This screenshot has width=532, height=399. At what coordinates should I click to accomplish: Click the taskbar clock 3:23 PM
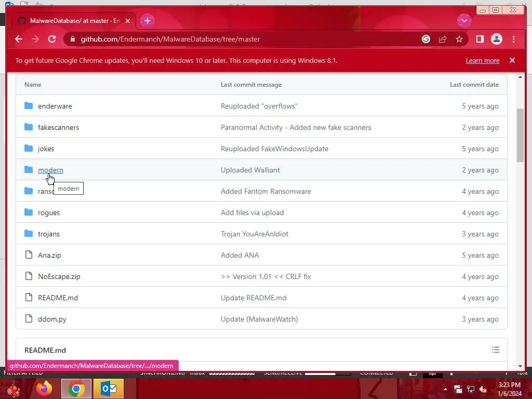510,385
